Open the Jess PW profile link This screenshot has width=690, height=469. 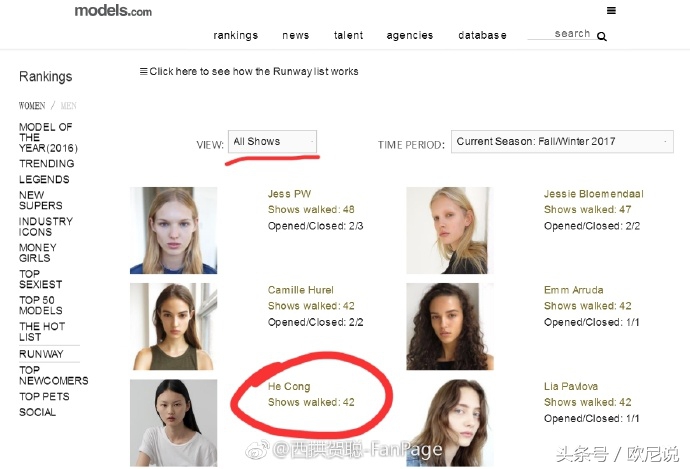[289, 194]
